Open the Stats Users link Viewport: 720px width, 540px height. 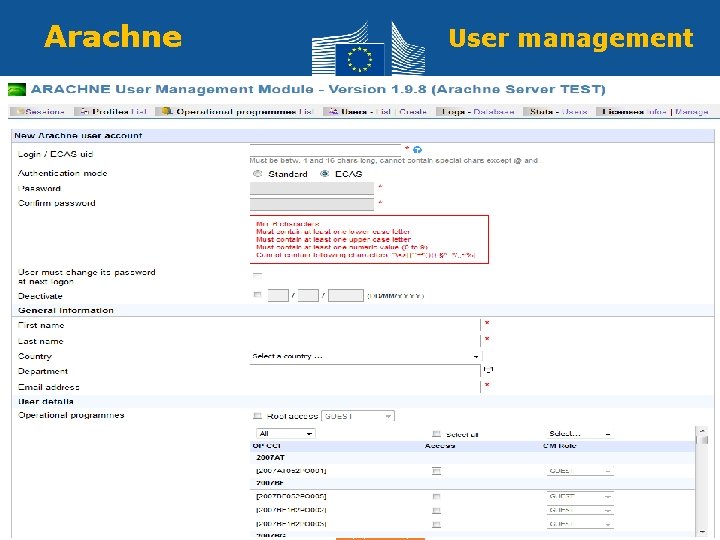(574, 112)
